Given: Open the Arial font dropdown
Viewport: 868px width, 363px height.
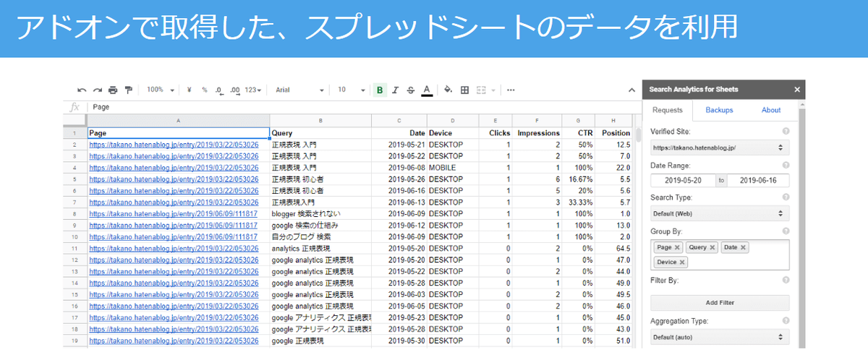Looking at the screenshot, I should tap(300, 90).
